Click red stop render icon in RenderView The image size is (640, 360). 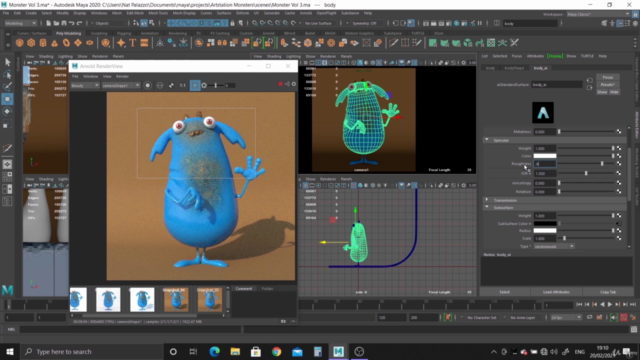pos(280,84)
